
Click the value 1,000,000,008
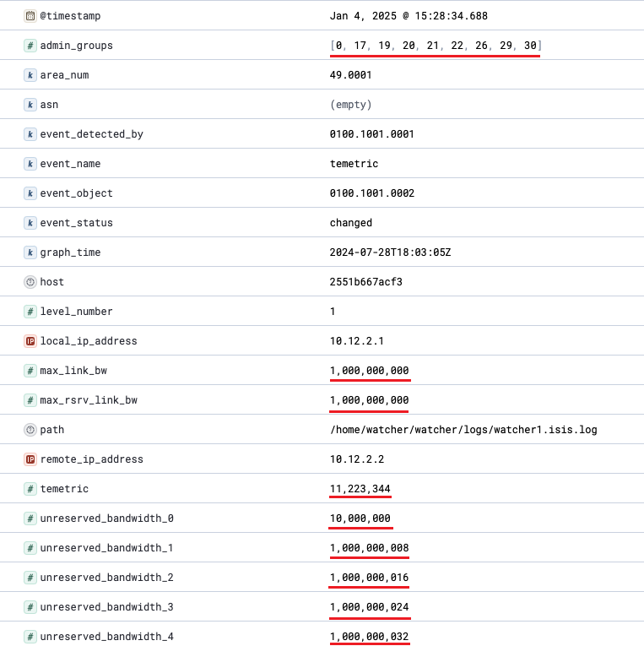tap(369, 548)
